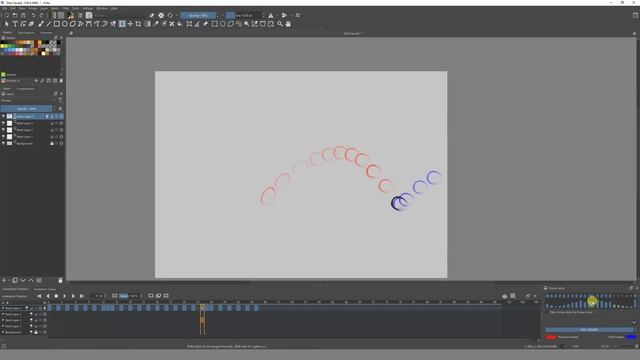Select the Contiguous Selection tool
The image size is (640, 360).
[247, 24]
